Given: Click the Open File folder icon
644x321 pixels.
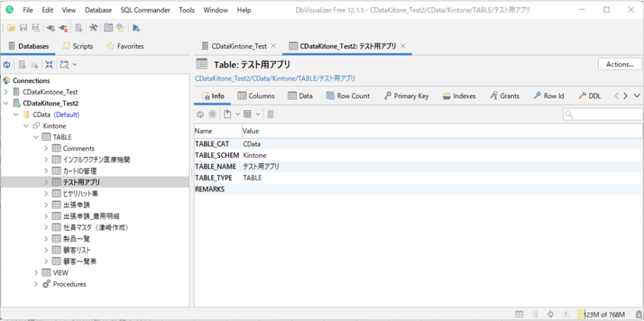Looking at the screenshot, I should click(x=11, y=28).
